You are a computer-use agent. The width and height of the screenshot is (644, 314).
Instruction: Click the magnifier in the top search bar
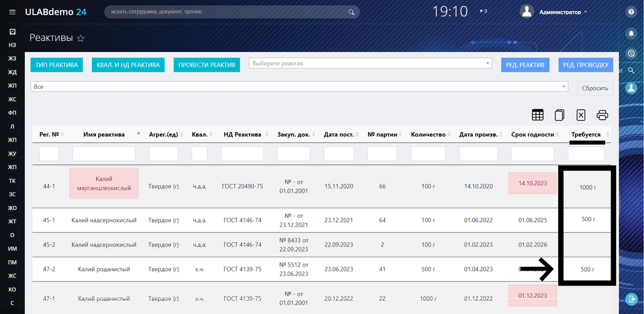click(352, 12)
